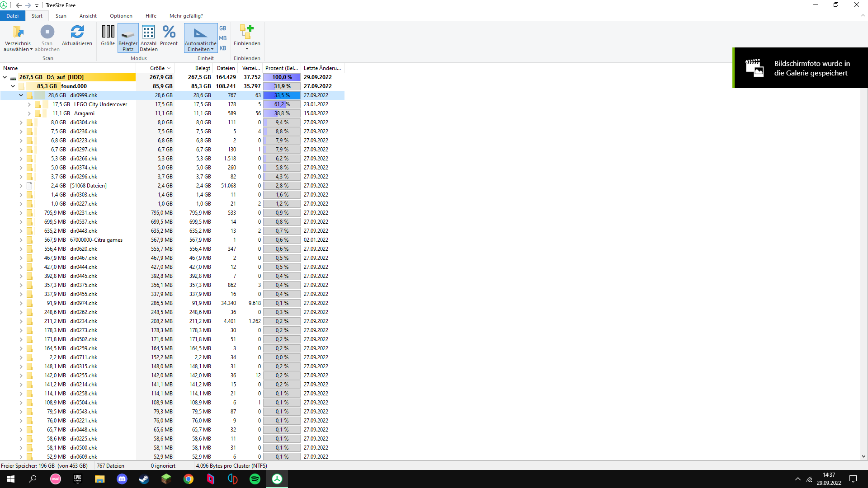Open Spotify from the taskbar
Image resolution: width=868 pixels, height=488 pixels.
(x=255, y=479)
